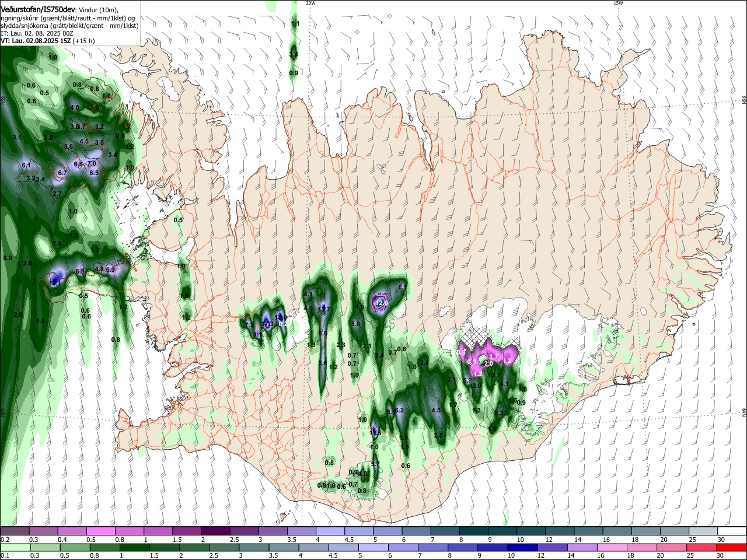Click the '20W' longitude label
Screen dimensions: 747x560
coord(310,3)
